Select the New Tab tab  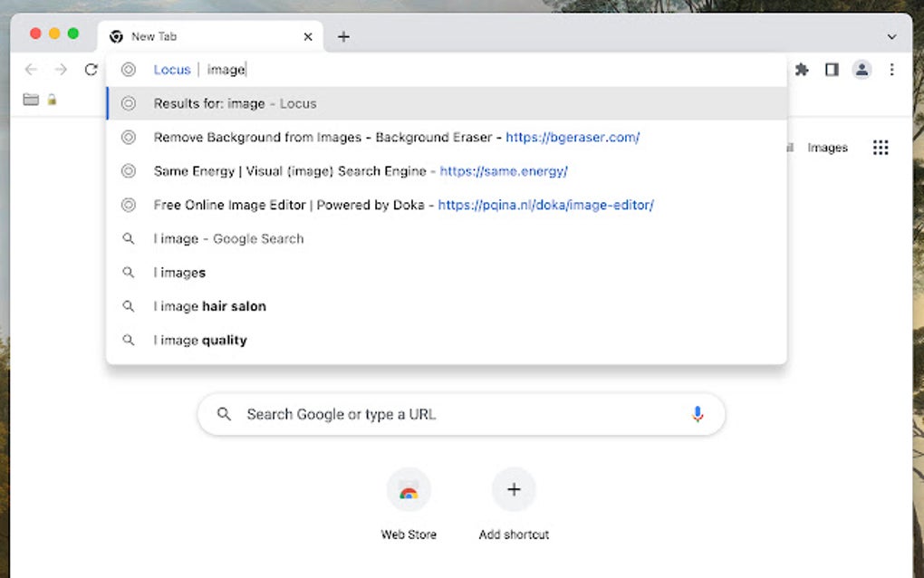tap(210, 36)
